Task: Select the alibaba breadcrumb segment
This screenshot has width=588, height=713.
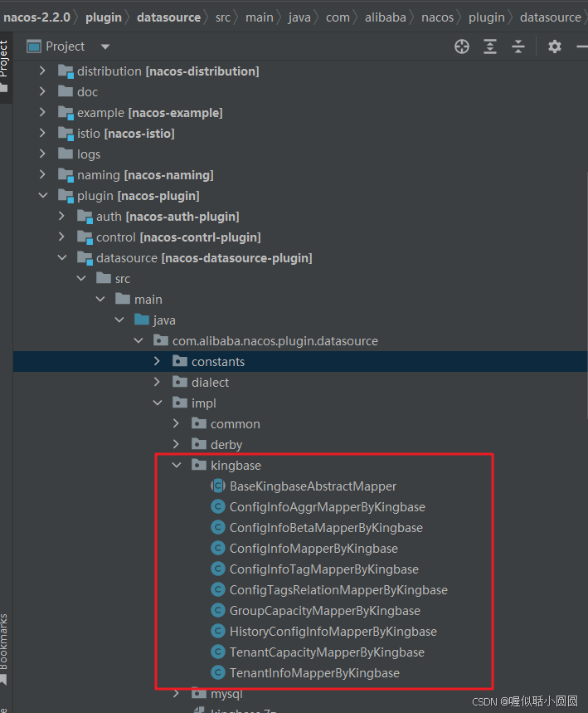Action: pyautogui.click(x=386, y=17)
